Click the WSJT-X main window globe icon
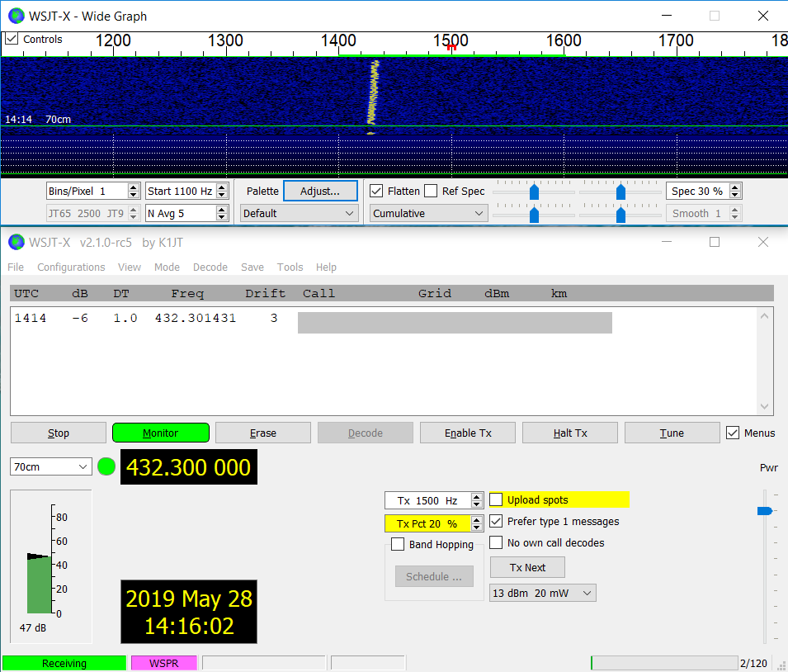788x672 pixels. pos(16,243)
